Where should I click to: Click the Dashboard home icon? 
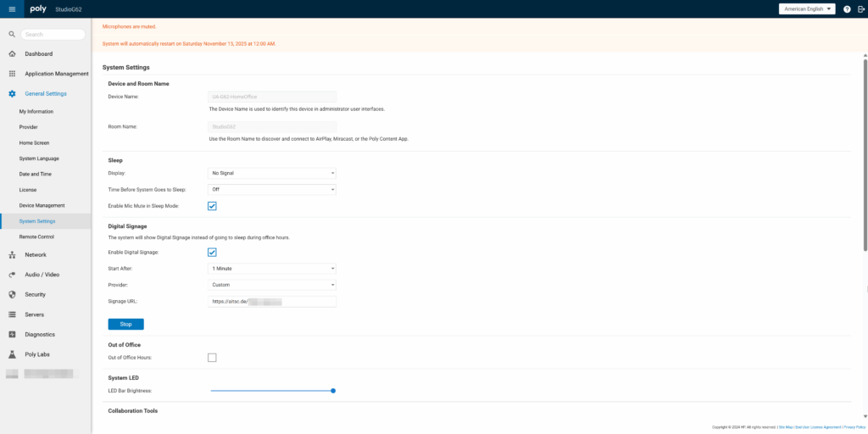click(x=12, y=53)
